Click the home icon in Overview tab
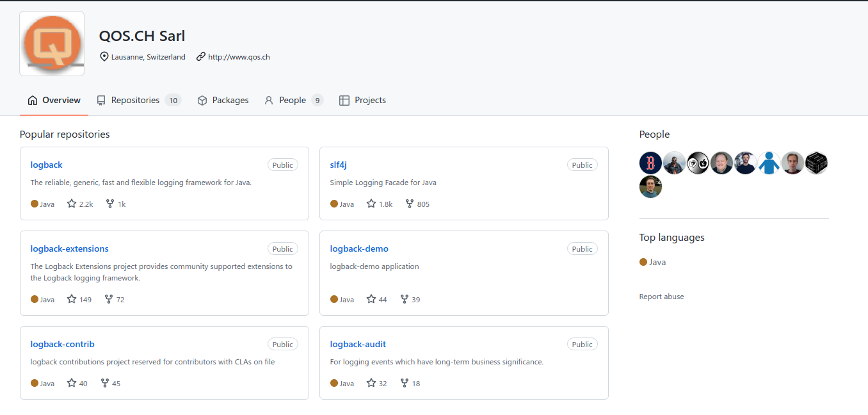 point(33,101)
